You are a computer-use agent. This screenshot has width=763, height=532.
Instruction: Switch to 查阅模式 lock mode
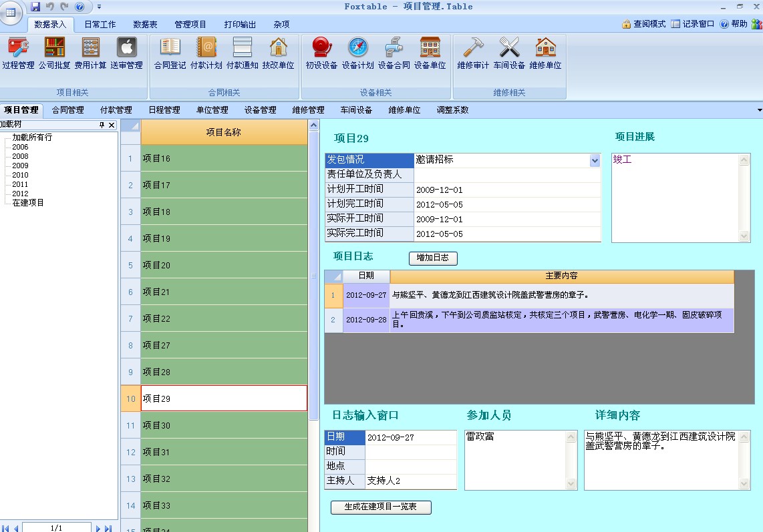coord(643,24)
